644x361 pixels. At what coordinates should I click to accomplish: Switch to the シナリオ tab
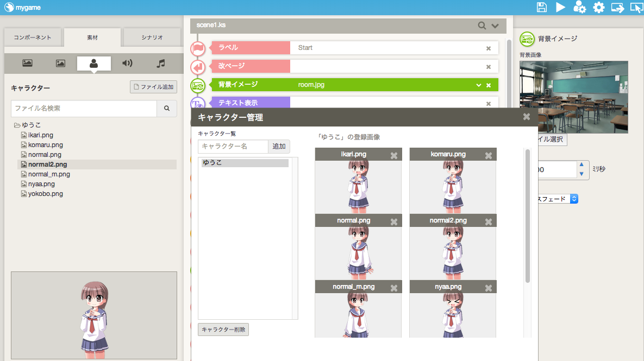(x=152, y=37)
